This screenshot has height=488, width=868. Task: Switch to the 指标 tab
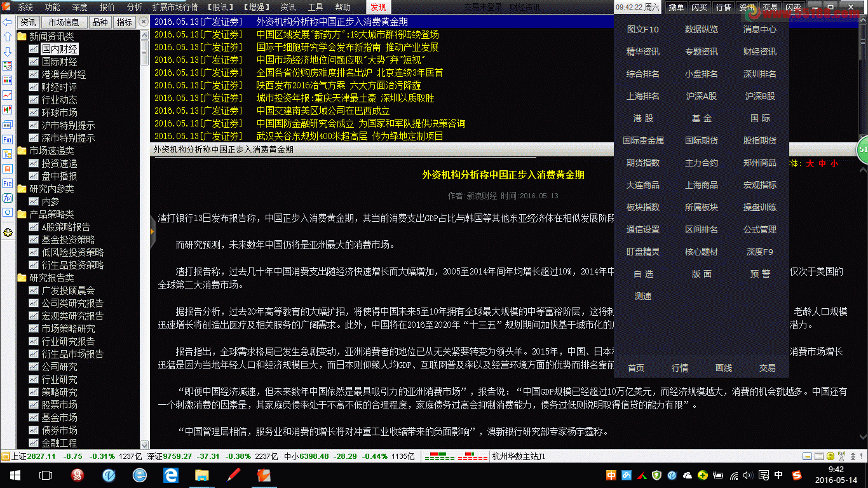[125, 22]
